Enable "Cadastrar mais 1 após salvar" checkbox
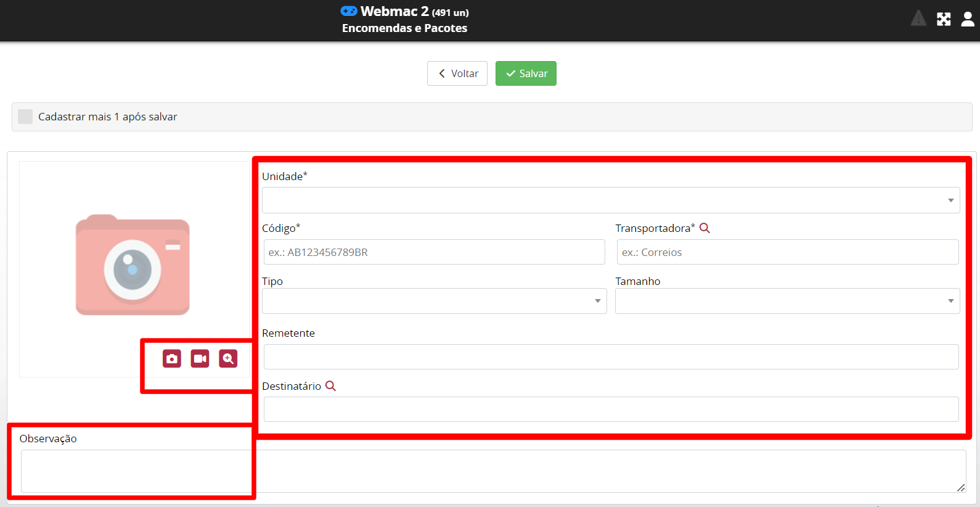Image resolution: width=980 pixels, height=507 pixels. pos(25,117)
